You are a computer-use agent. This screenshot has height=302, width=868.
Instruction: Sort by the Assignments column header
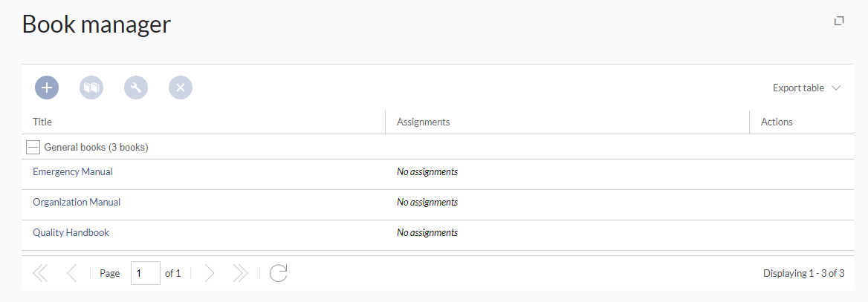423,122
